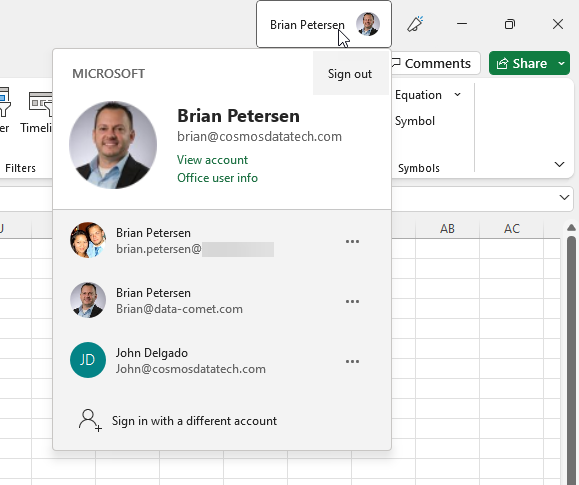The image size is (579, 485).
Task: Open the Office user info link
Action: tap(217, 178)
